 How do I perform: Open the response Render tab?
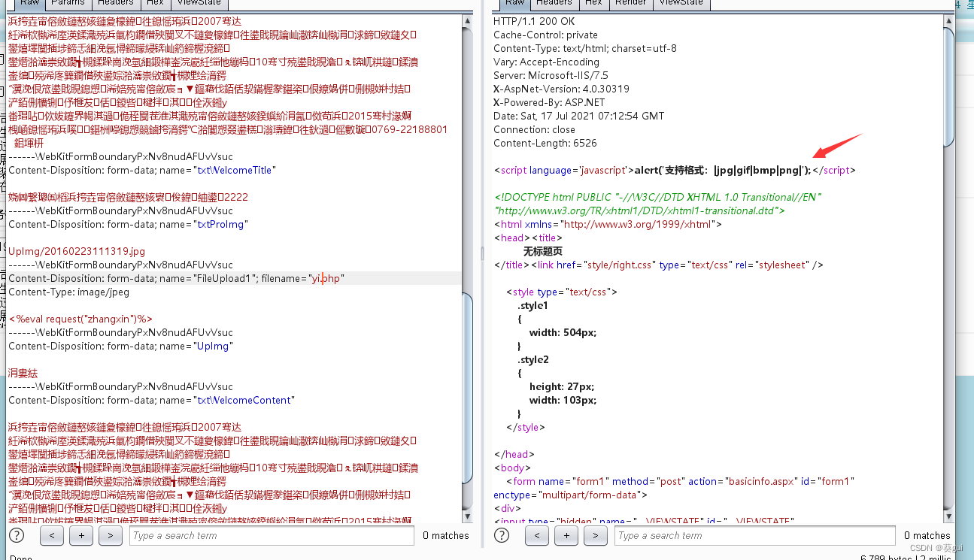630,3
